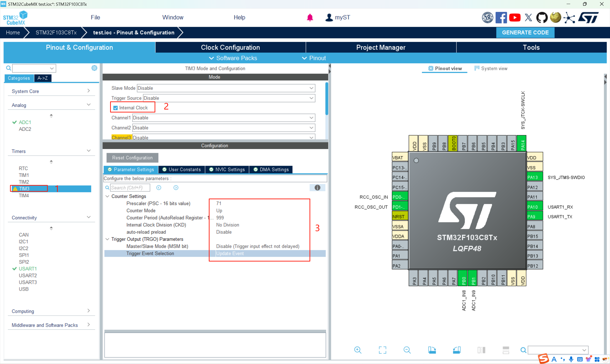610x364 pixels.
Task: Click the STM32F103C8Tx breadcrumb
Action: (x=56, y=32)
